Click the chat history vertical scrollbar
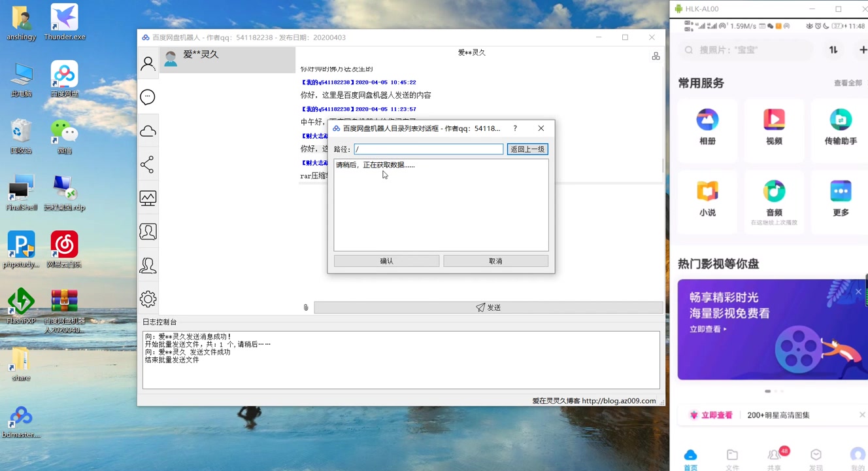Screen dimensions: 868x471 (663, 165)
